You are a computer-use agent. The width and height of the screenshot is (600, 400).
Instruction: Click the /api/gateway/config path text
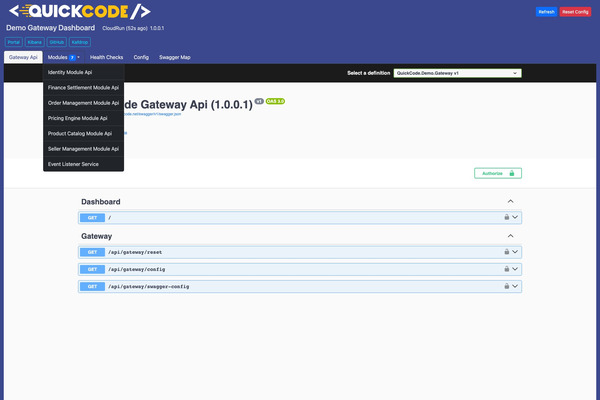pyautogui.click(x=137, y=269)
